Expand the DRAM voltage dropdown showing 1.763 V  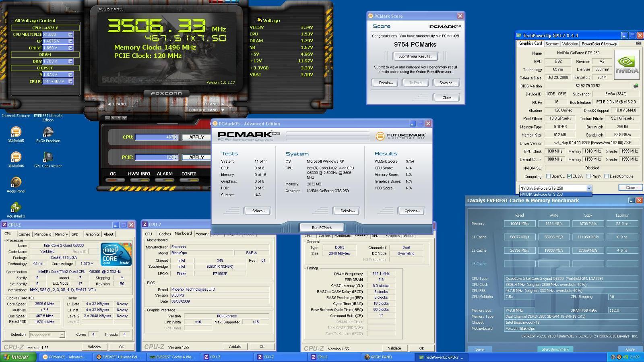click(70, 61)
